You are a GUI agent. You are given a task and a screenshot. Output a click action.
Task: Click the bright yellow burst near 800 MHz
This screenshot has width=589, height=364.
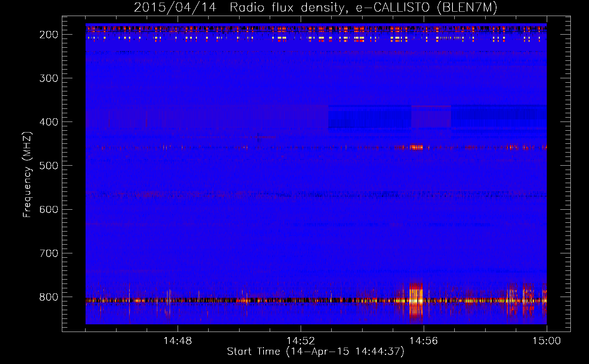[x=416, y=300]
